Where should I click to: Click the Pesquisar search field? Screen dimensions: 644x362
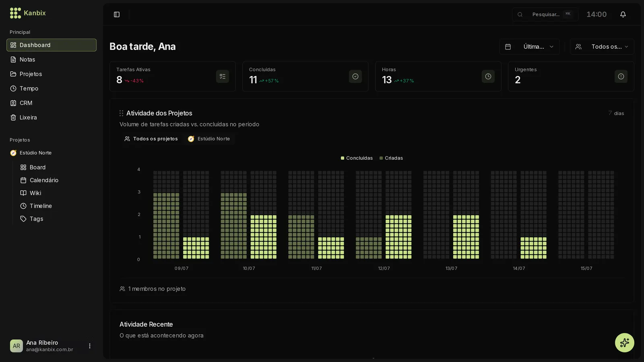pyautogui.click(x=545, y=14)
